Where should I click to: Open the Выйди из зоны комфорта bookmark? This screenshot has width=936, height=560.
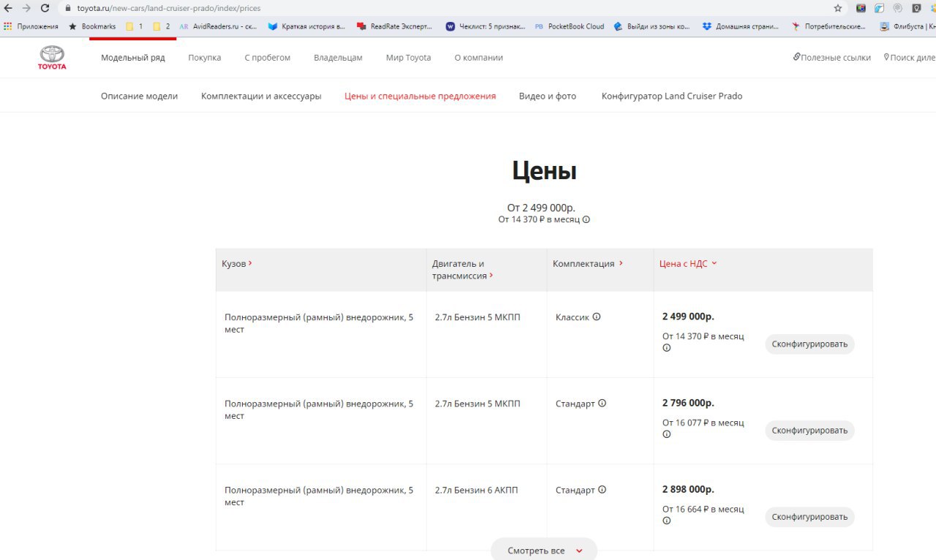(x=652, y=26)
